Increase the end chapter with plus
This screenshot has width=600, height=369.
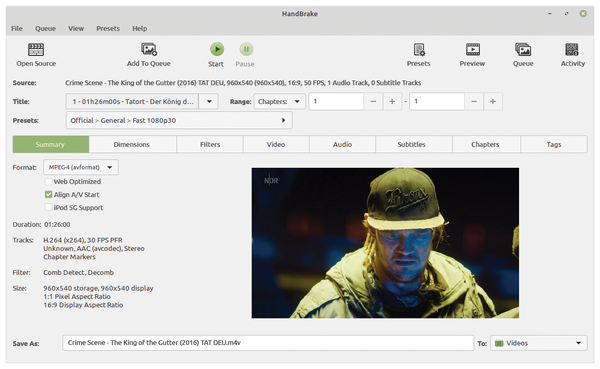click(493, 101)
